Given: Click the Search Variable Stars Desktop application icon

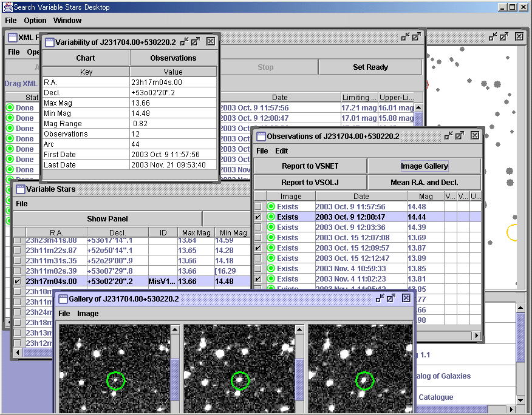Looking at the screenshot, I should tap(7, 7).
